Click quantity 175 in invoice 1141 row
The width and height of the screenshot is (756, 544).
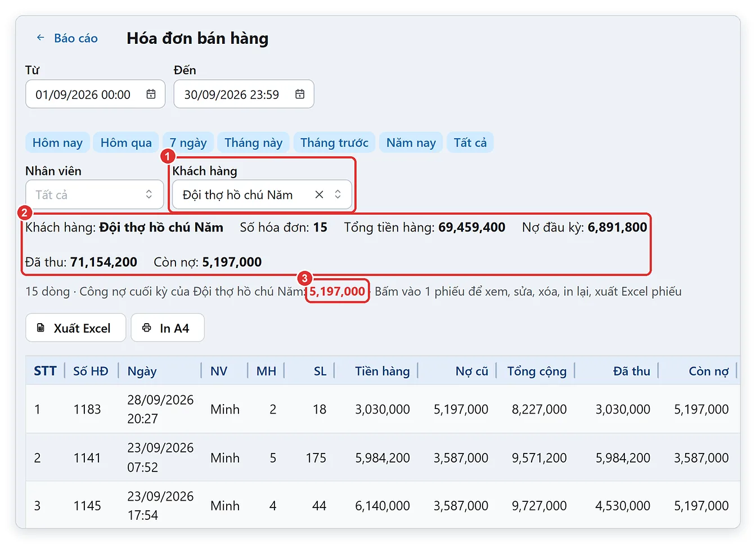point(316,458)
